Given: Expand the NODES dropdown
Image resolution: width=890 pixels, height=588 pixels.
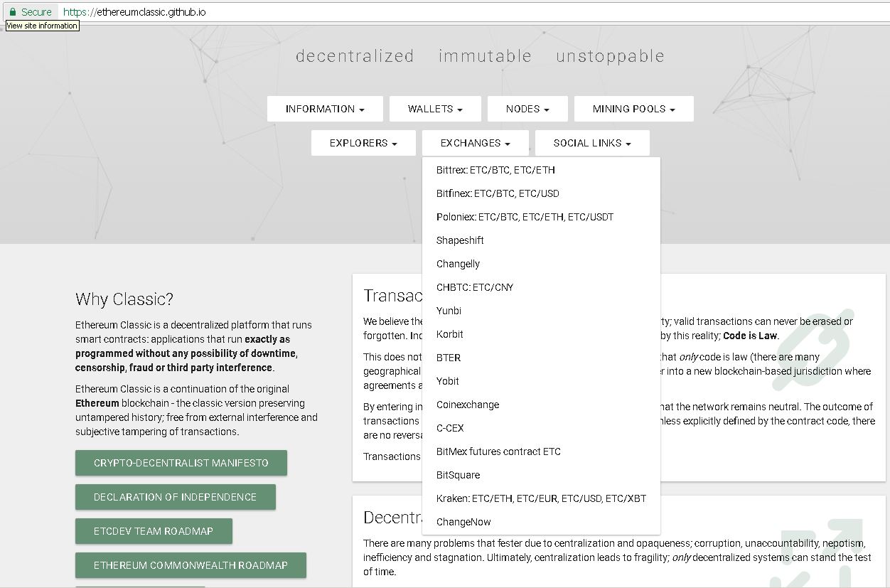Looking at the screenshot, I should (x=527, y=109).
